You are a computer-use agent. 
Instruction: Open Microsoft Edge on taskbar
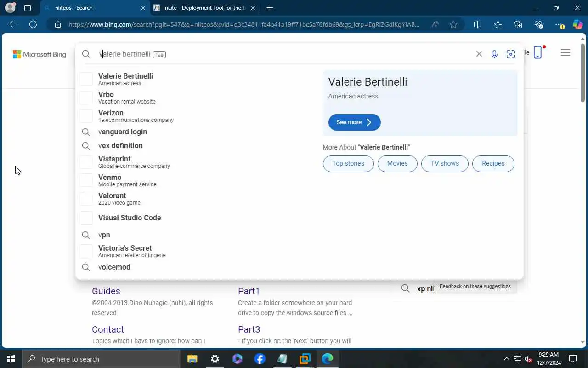pyautogui.click(x=327, y=359)
